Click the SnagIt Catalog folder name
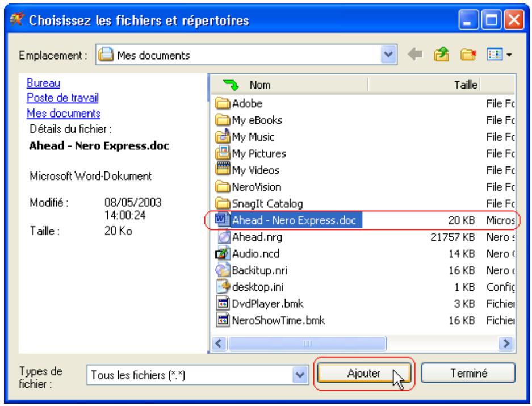532x406 pixels. click(267, 203)
